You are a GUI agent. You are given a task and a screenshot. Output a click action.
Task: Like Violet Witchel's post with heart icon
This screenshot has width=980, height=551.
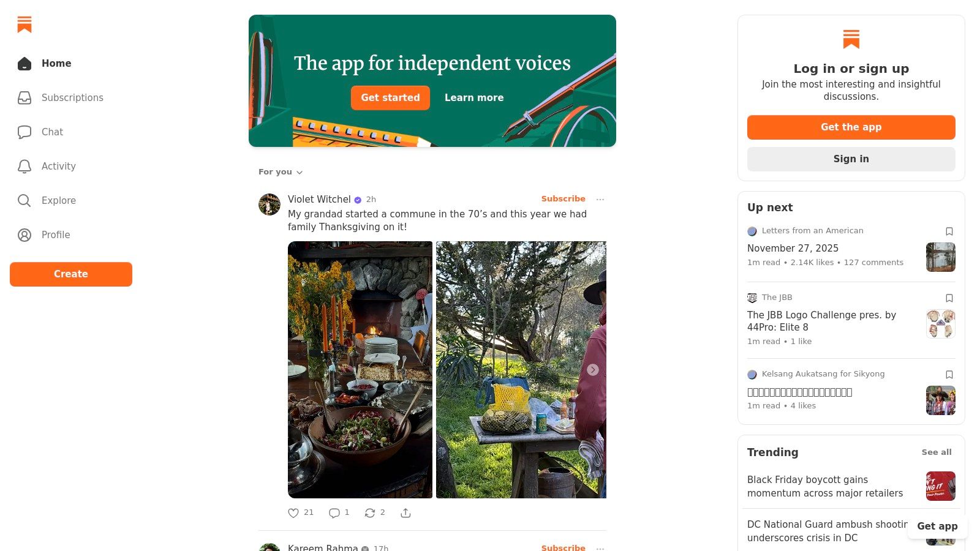[x=293, y=513]
